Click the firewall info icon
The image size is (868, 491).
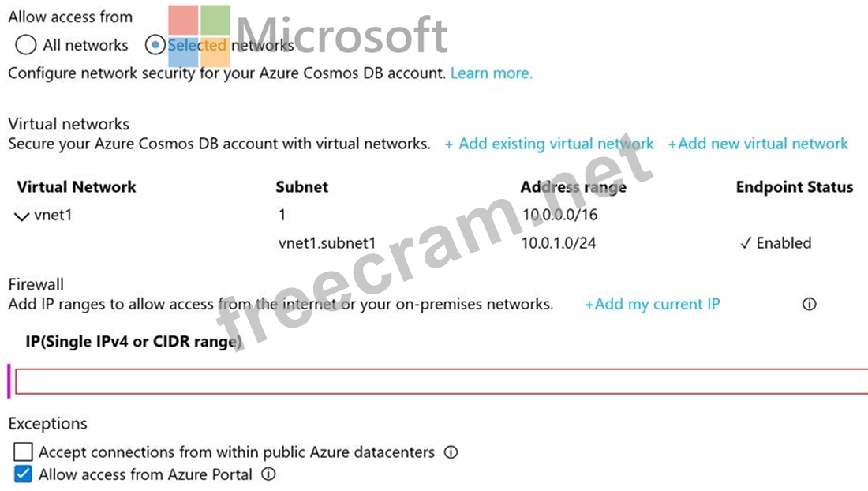[x=809, y=304]
